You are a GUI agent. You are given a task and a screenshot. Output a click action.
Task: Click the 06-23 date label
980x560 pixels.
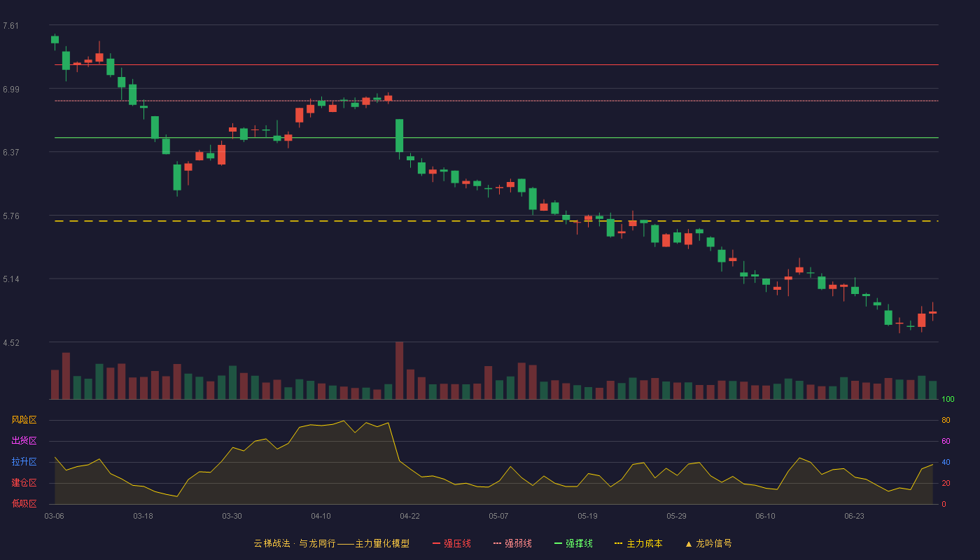point(854,516)
